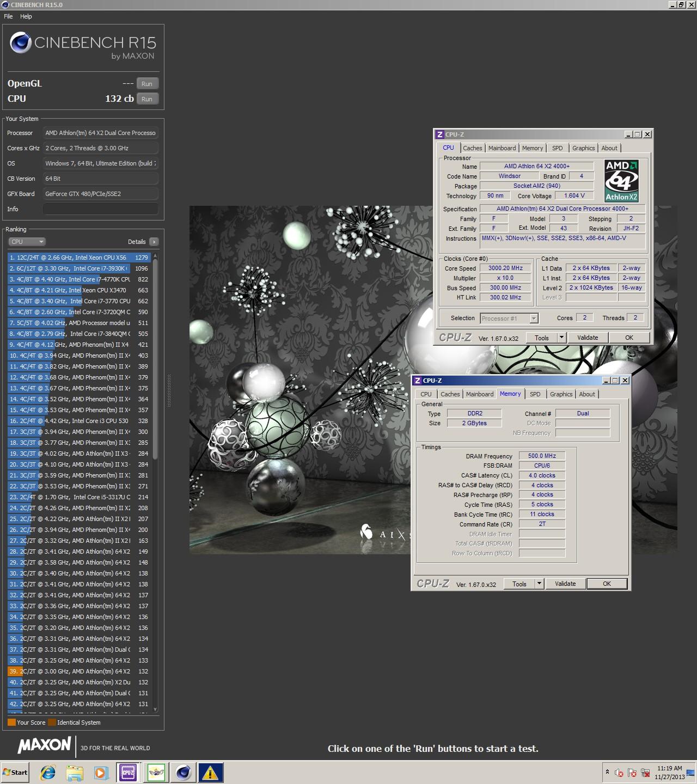Screen dimensions: 697x784
Task: Click the AMD Athlon X2 logo in CPU-Z
Action: click(x=621, y=181)
